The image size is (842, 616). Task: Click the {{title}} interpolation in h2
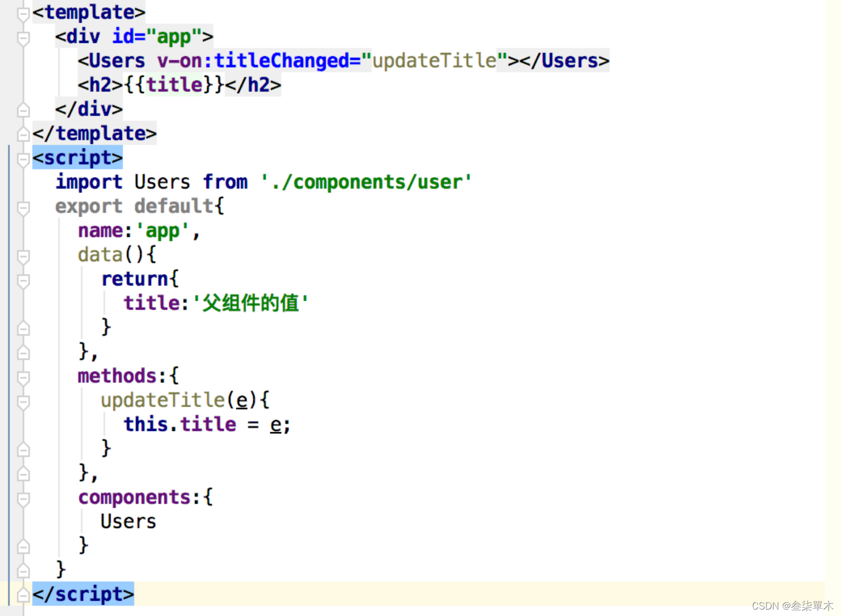[174, 85]
